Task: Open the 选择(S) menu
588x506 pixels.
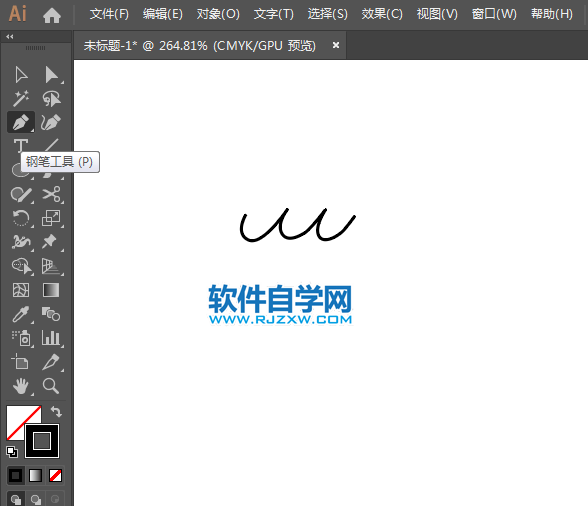Action: tap(327, 14)
